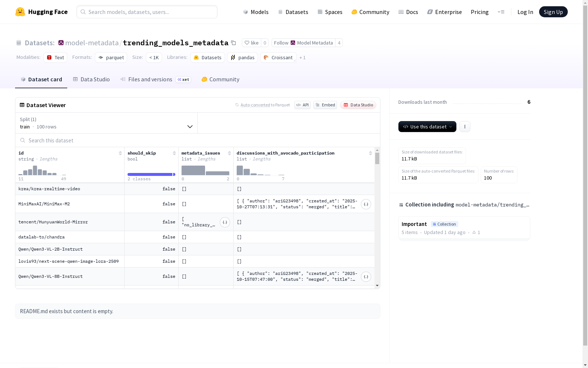The image size is (588, 368).
Task: Expand the Use this dataset dropdown
Action: click(427, 127)
